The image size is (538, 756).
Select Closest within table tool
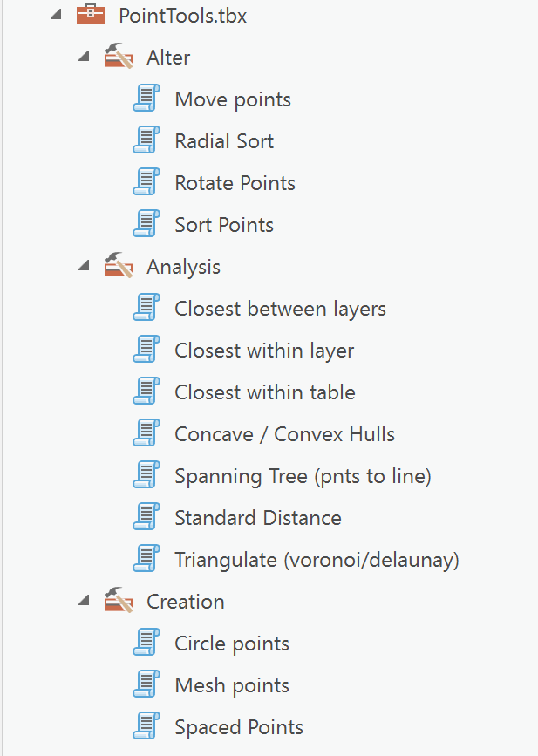(x=265, y=392)
